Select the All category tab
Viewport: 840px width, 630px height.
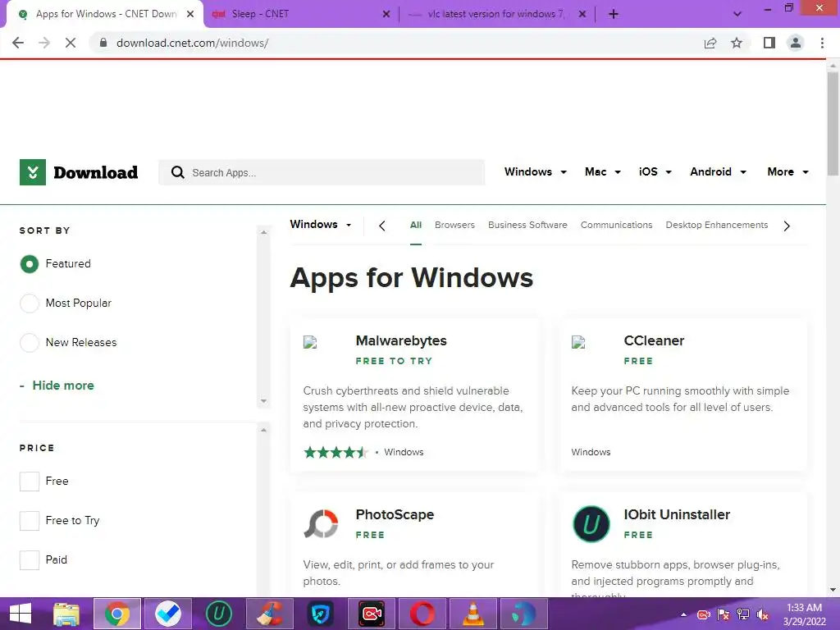tap(416, 225)
